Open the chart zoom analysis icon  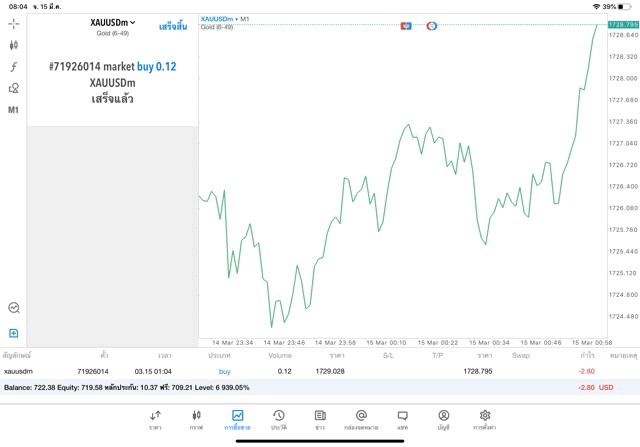[x=13, y=307]
